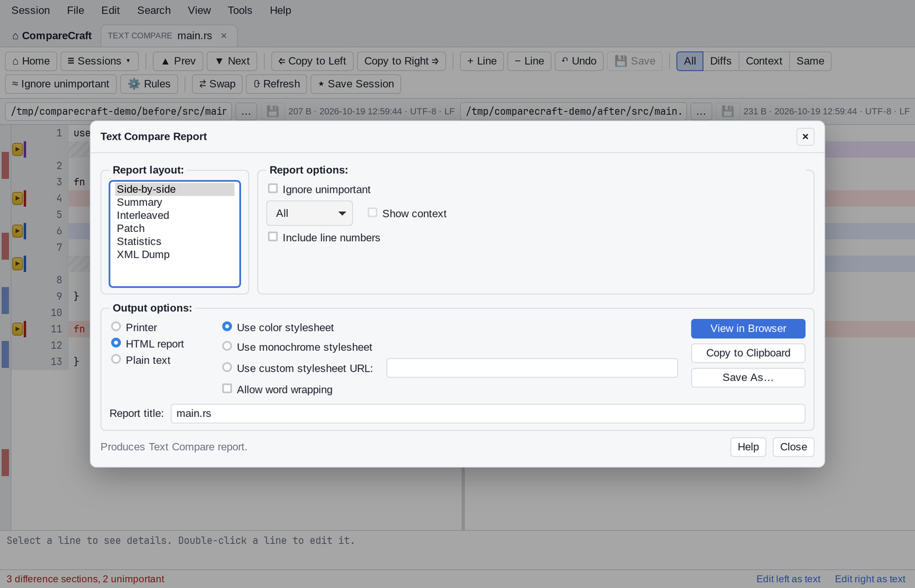
Task: Jump to Next difference
Action: click(232, 61)
